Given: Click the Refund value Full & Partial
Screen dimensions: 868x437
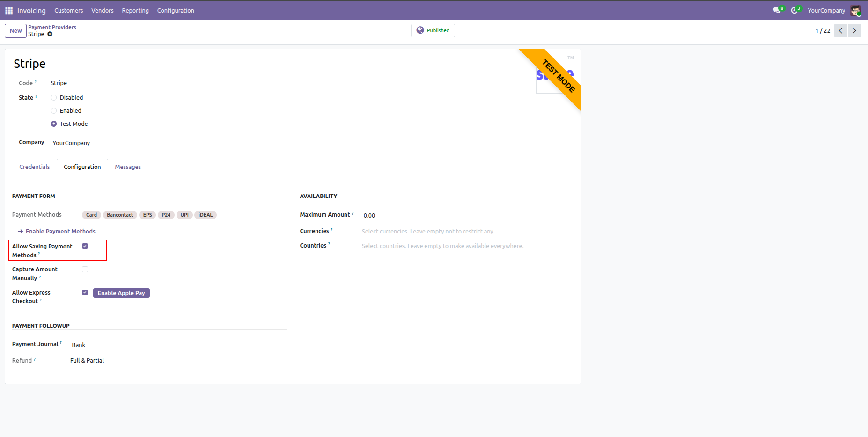Looking at the screenshot, I should (x=87, y=361).
